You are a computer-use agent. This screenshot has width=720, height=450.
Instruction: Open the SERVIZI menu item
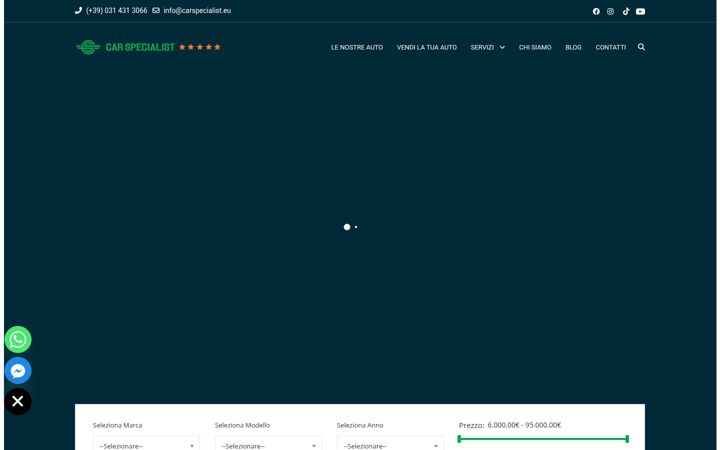(x=482, y=47)
